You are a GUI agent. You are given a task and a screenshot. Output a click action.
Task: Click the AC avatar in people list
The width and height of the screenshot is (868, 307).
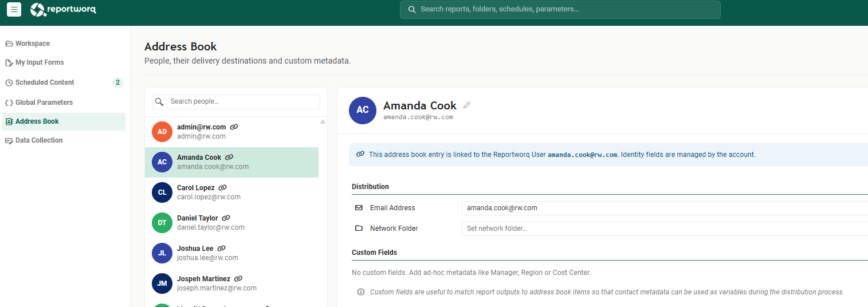162,162
